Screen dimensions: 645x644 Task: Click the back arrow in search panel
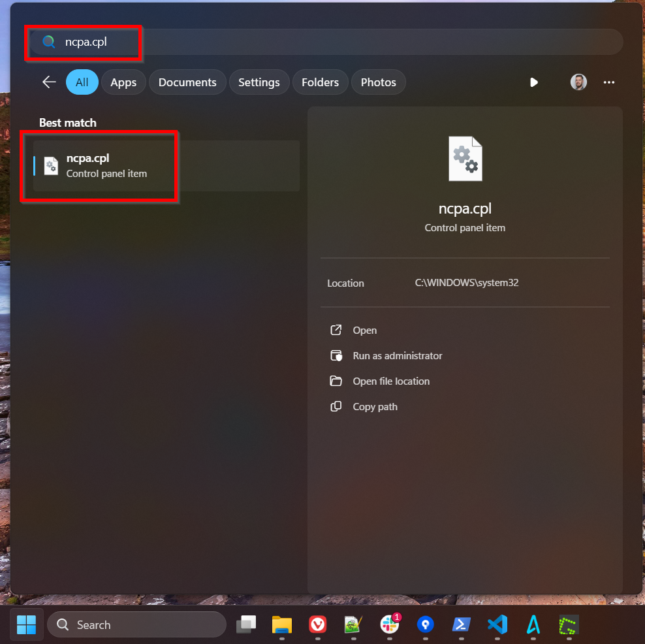pos(49,82)
